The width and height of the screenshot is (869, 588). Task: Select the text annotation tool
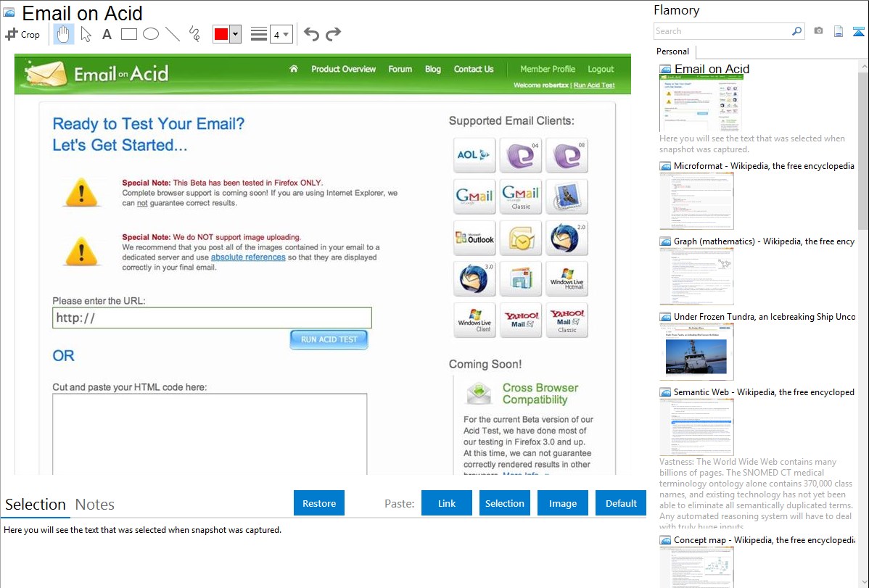tap(107, 34)
